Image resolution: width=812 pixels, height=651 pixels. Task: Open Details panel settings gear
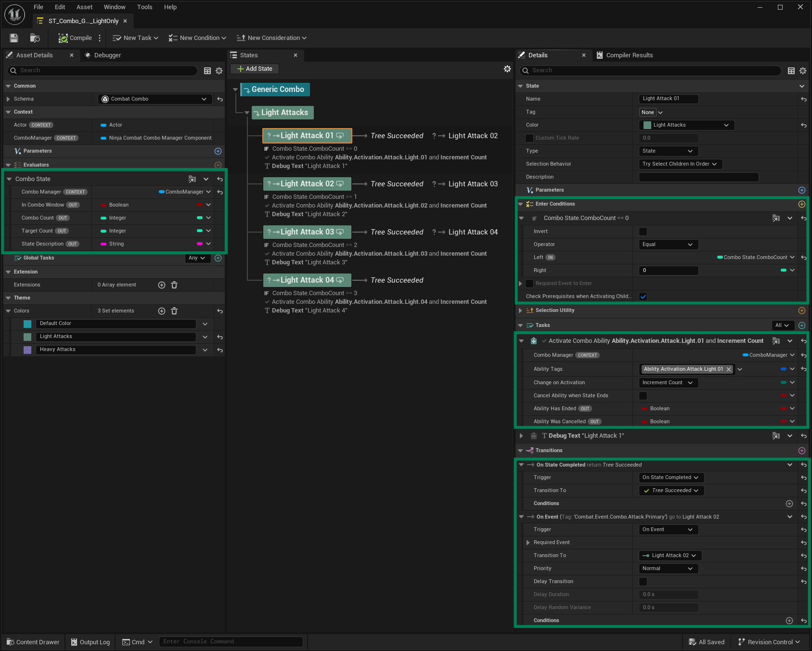pyautogui.click(x=803, y=71)
